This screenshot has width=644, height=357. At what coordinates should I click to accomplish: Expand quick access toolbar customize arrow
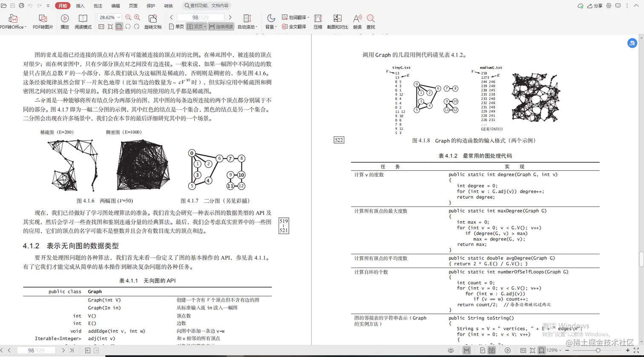tap(48, 6)
